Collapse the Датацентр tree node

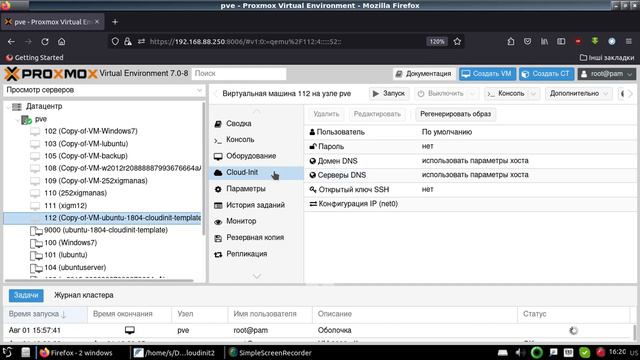8,107
